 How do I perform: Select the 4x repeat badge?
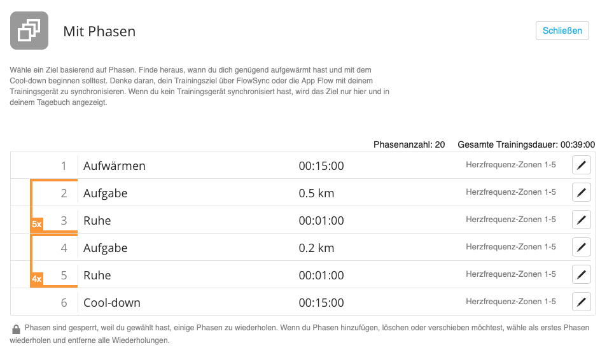coord(37,279)
